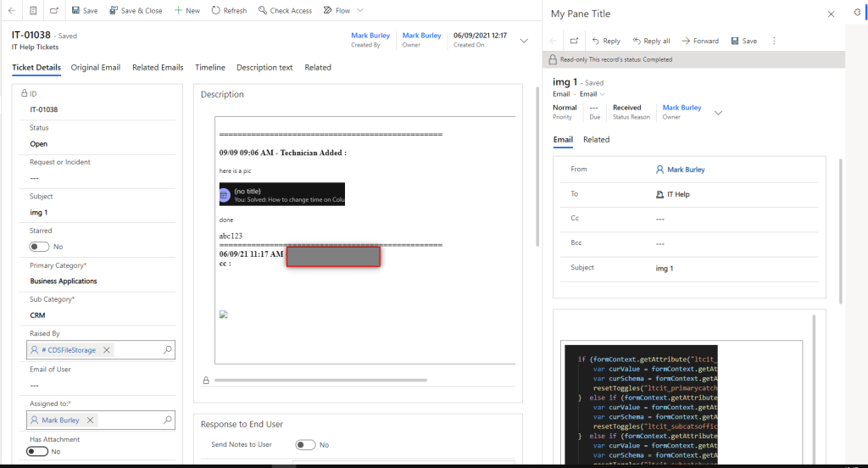Image resolution: width=868 pixels, height=468 pixels.
Task: Toggle the Starred switch
Action: pos(39,247)
